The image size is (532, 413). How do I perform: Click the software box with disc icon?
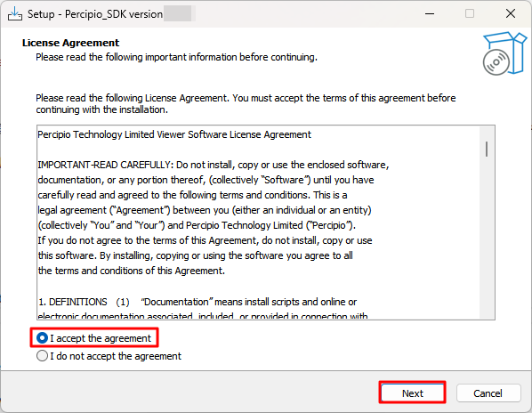point(504,53)
